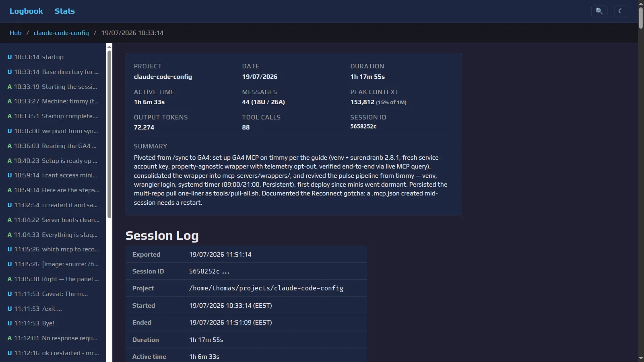The height and width of the screenshot is (362, 644).
Task: Click the session ID value 5658252c in summary card
Action: coord(363,126)
